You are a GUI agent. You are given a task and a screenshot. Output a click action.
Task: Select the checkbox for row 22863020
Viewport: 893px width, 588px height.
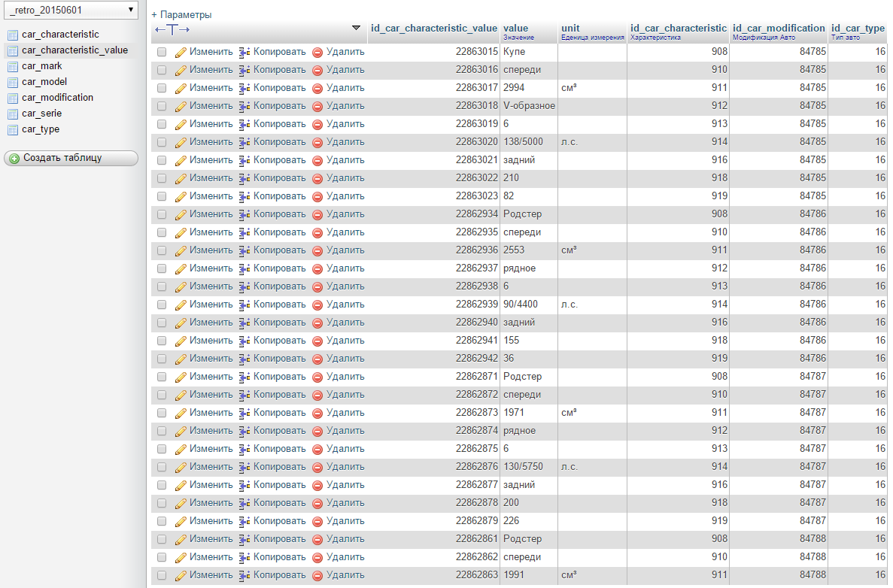pyautogui.click(x=162, y=142)
